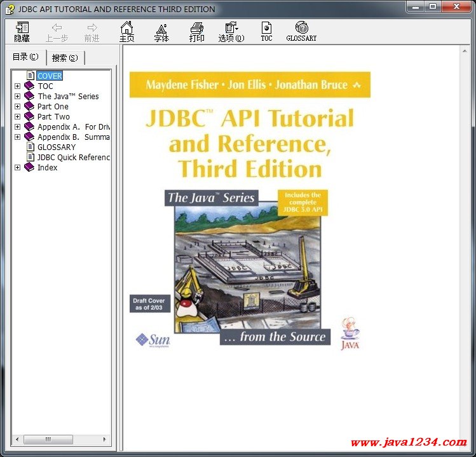
Task: Click the Java coffee cup logo
Action: click(350, 334)
